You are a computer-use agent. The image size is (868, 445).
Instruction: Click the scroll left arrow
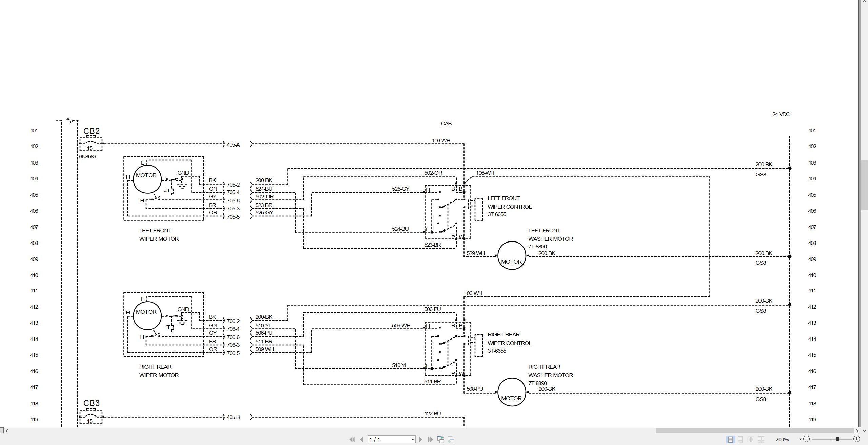click(x=7, y=431)
